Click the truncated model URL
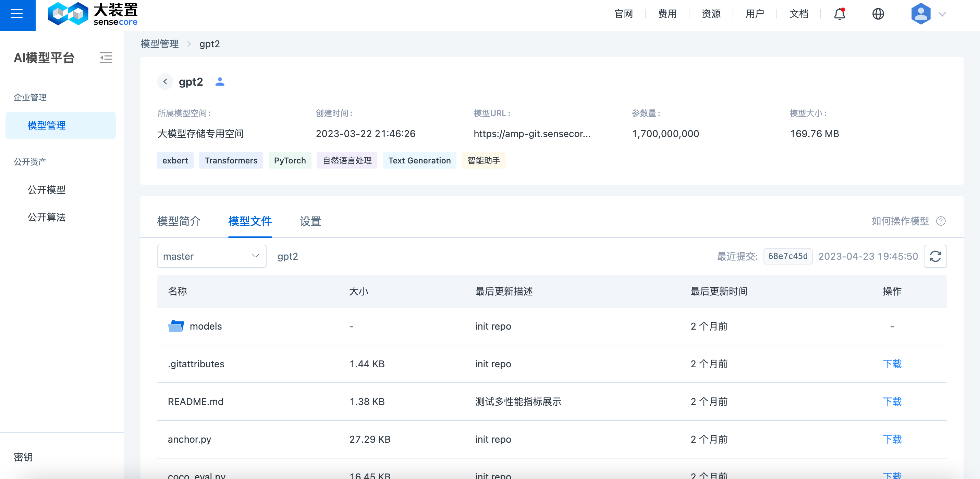 tap(532, 134)
